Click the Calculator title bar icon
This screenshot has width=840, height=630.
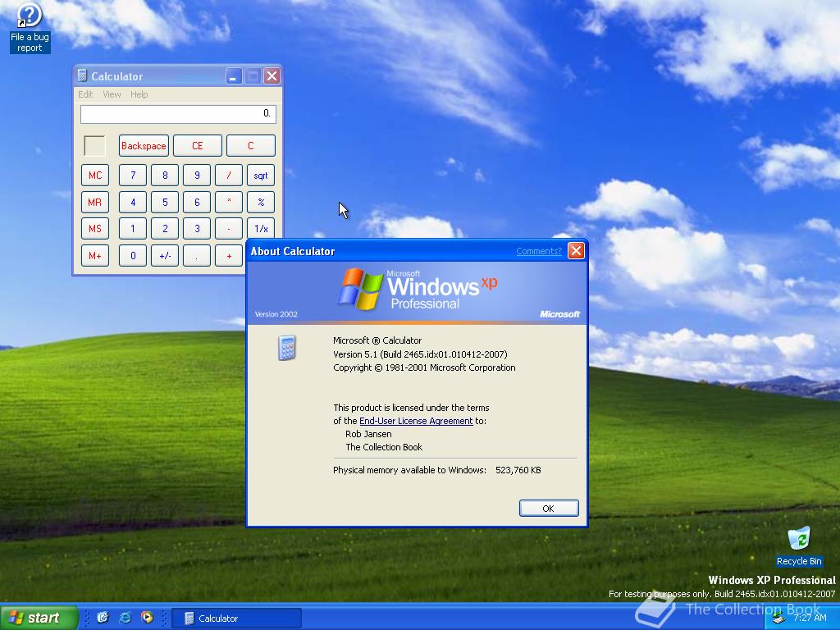82,76
